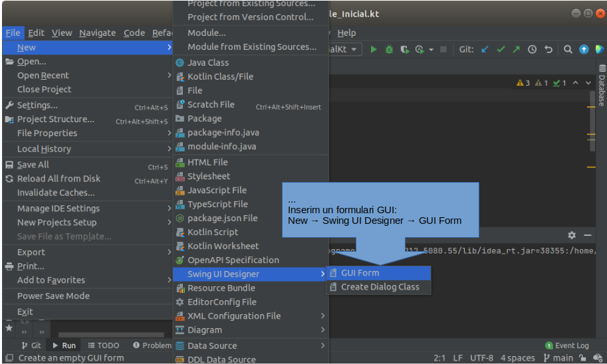Click Git Update Project arrow icon
The height and width of the screenshot is (364, 607).
[x=485, y=50]
